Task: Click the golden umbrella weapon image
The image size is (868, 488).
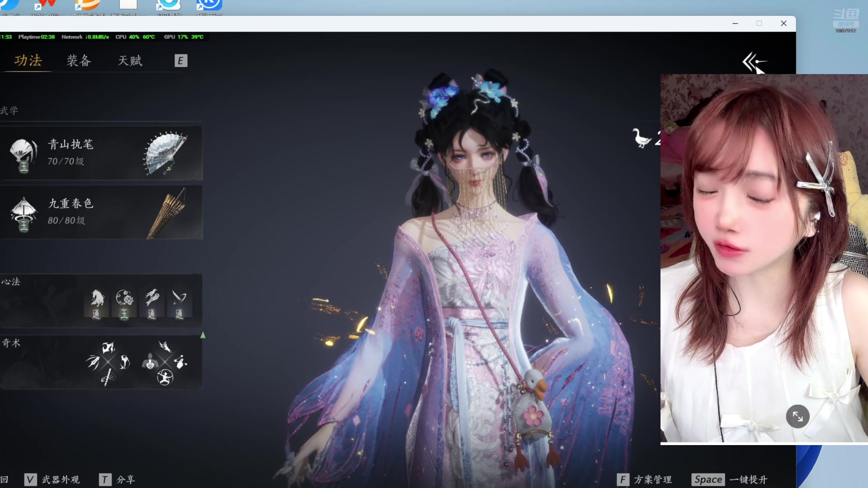Action: [x=166, y=213]
